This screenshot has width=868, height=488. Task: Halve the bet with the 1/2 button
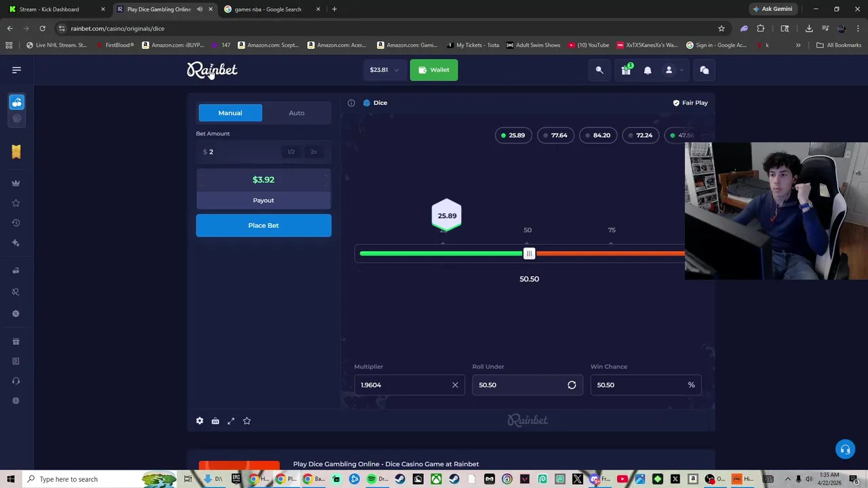point(291,152)
